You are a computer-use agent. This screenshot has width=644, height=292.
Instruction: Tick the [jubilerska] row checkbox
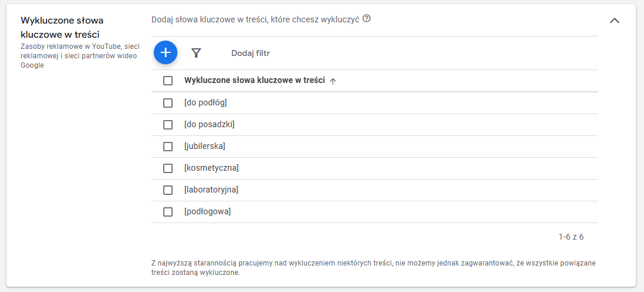click(168, 147)
